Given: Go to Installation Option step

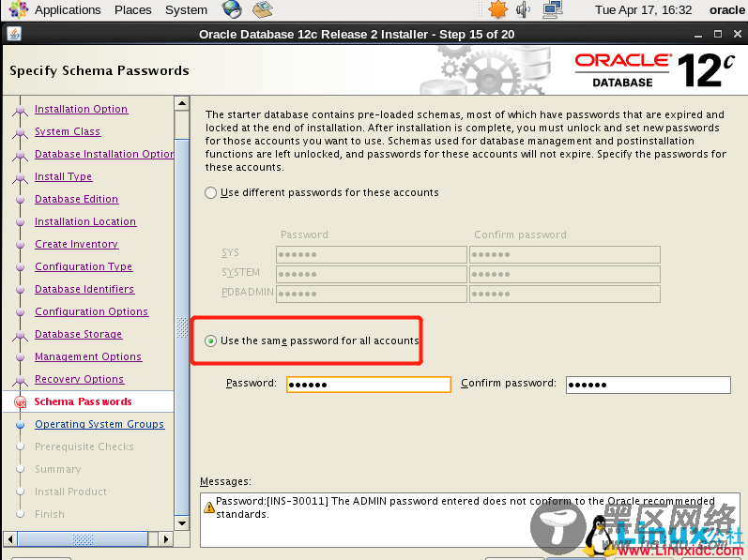Looking at the screenshot, I should [x=81, y=109].
